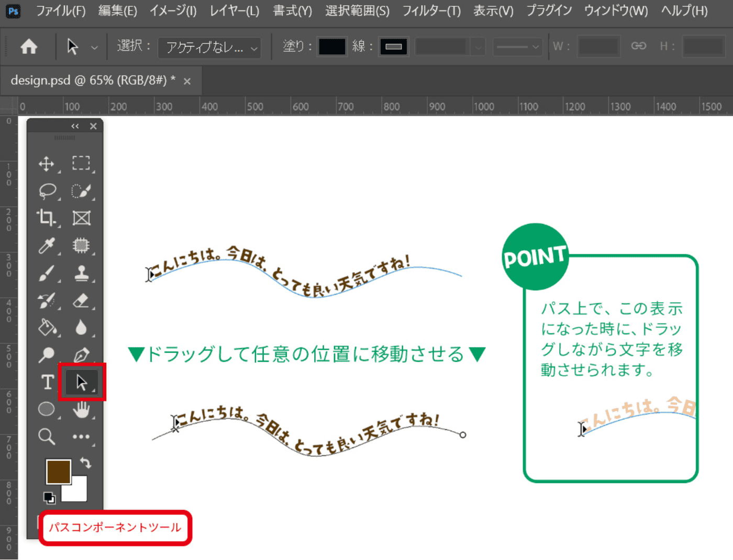
Task: Select the Ellipse shape tool
Action: (x=47, y=409)
